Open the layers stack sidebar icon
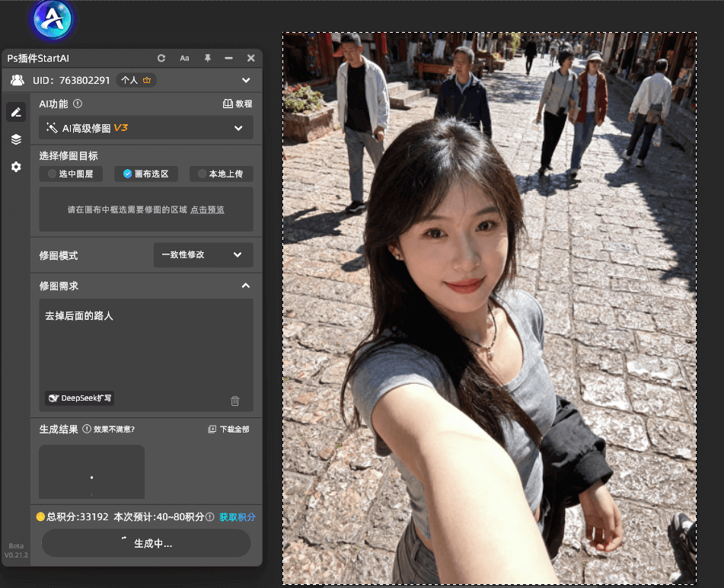 click(x=16, y=139)
